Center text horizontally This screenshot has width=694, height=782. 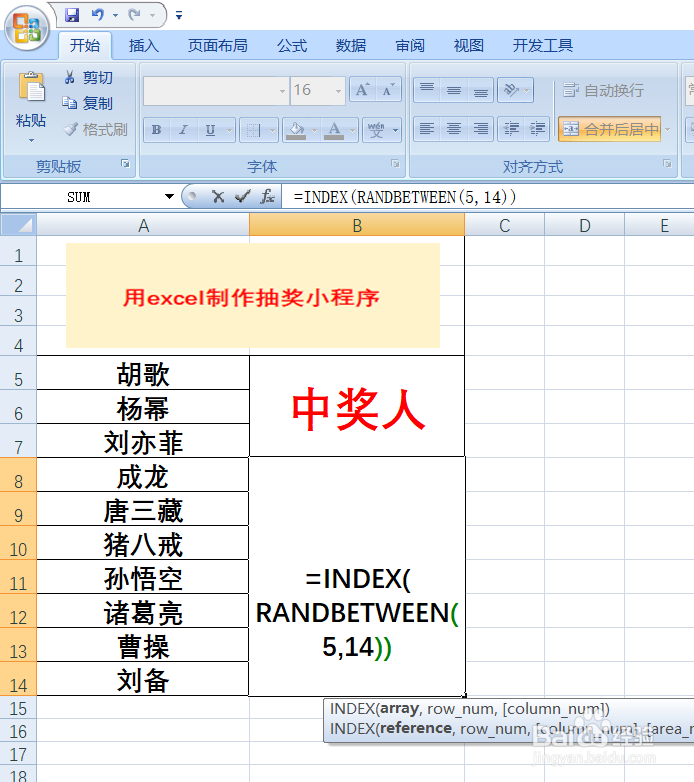tap(454, 130)
